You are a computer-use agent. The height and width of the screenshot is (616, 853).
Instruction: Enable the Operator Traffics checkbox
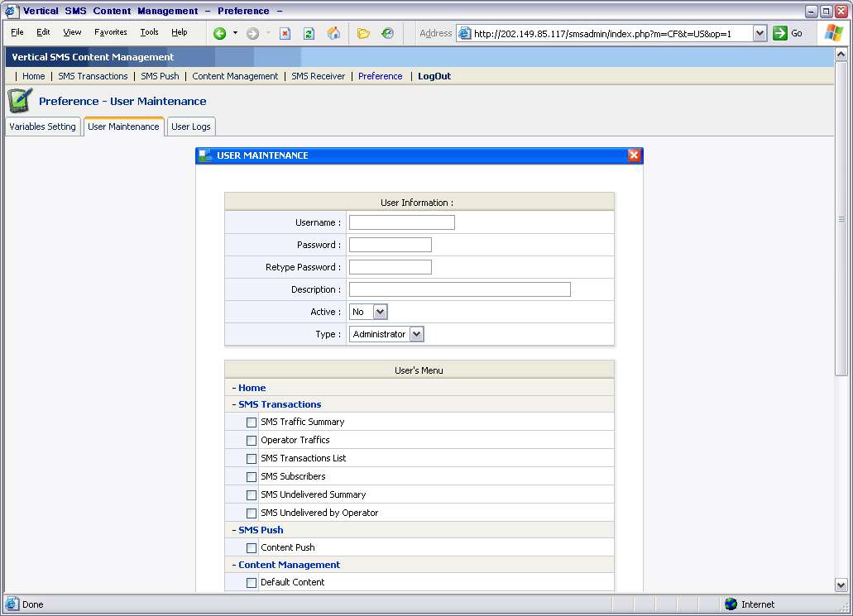[252, 441]
